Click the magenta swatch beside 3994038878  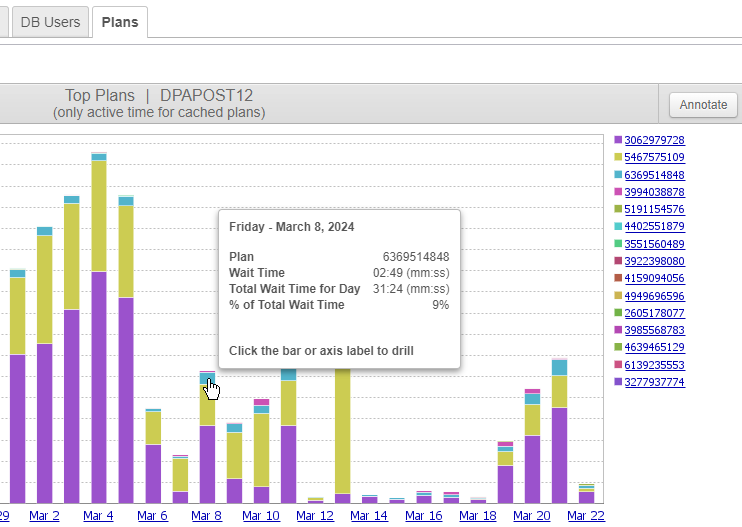tap(618, 192)
